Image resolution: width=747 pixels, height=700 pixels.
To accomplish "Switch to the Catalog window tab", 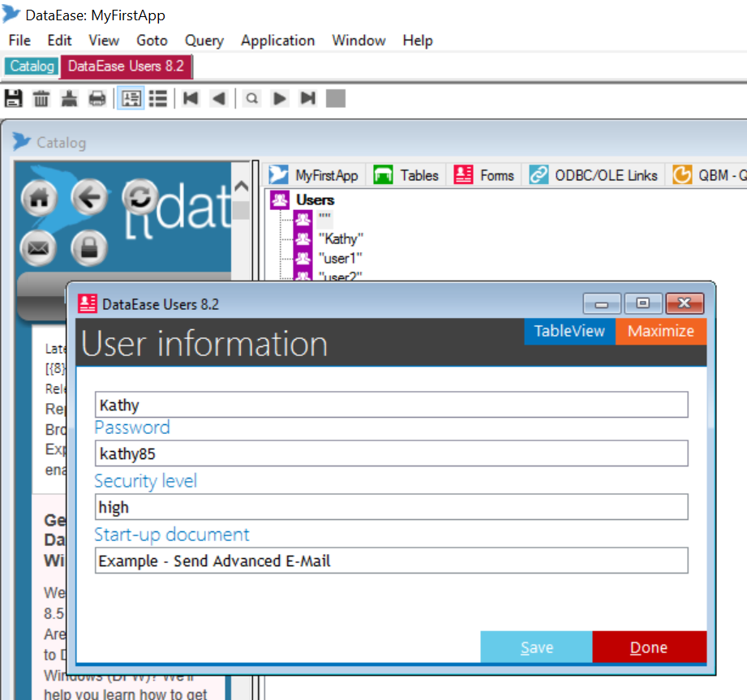I will tap(32, 66).
